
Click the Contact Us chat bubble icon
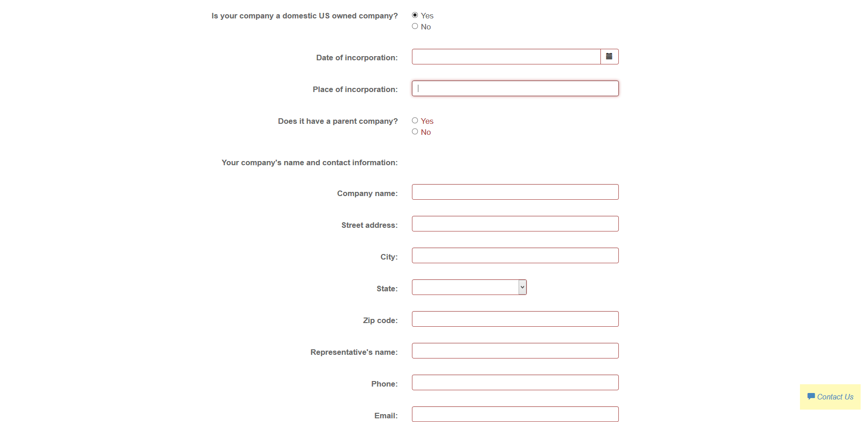click(811, 396)
